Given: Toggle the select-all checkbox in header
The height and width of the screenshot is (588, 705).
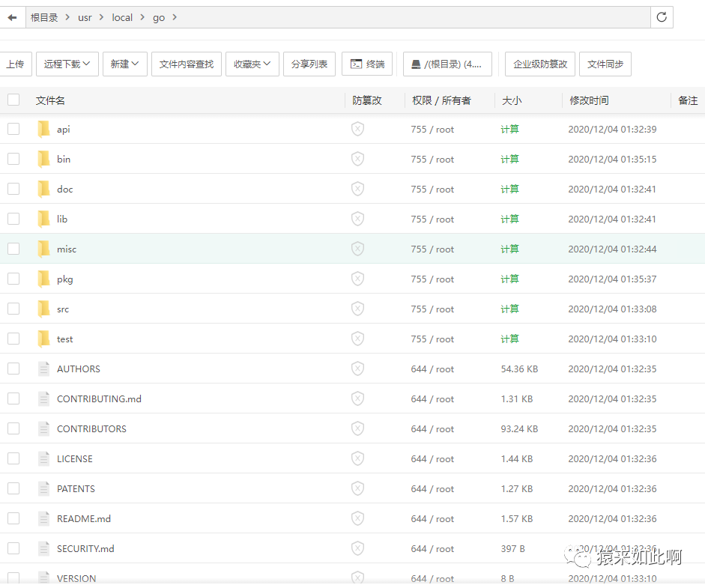Looking at the screenshot, I should (x=13, y=100).
